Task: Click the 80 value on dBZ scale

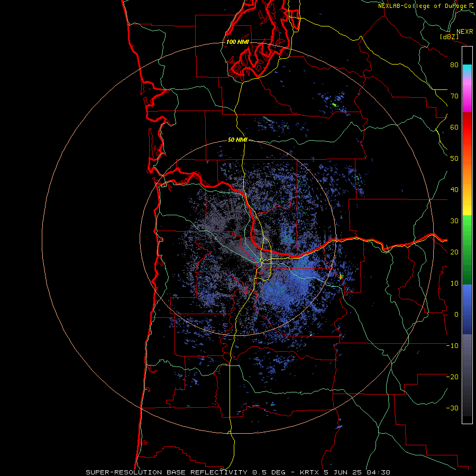Action: click(x=454, y=65)
